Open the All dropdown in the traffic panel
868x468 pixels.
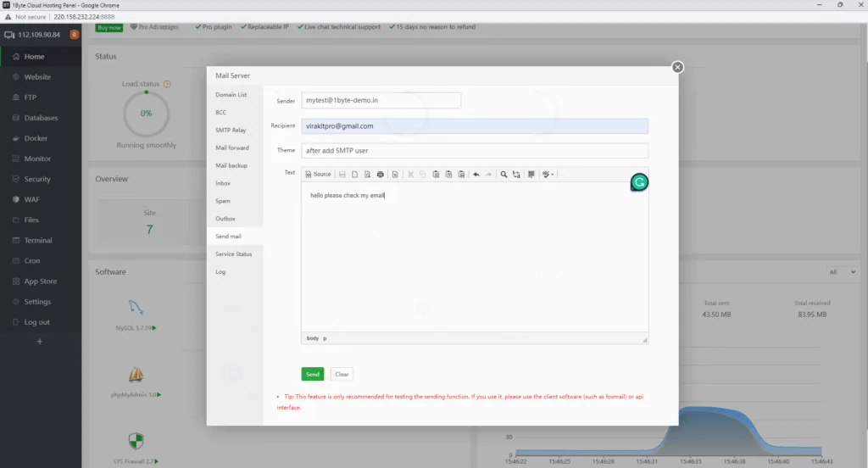coord(842,272)
